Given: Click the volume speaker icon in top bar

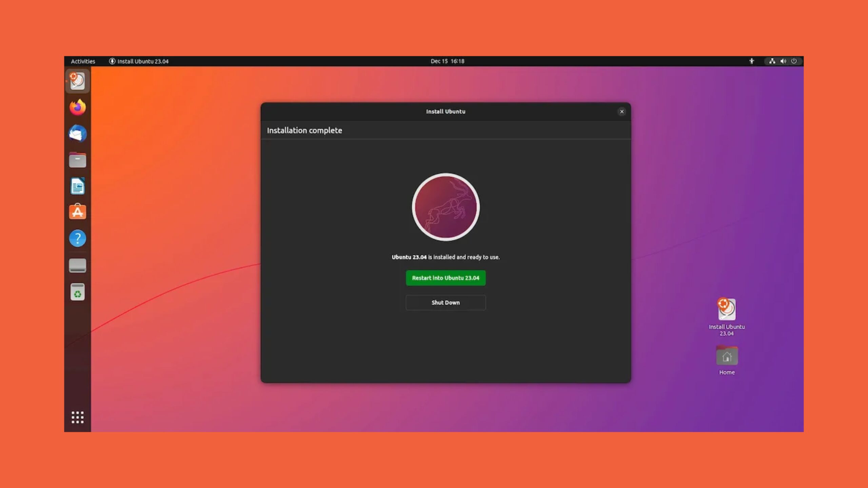Looking at the screenshot, I should click(783, 61).
